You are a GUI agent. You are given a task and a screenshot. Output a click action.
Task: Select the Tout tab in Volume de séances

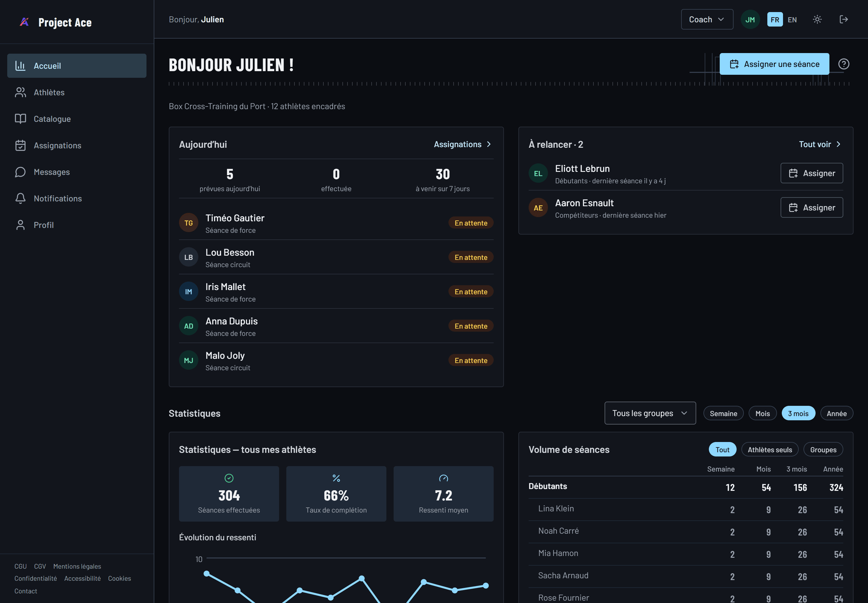[722, 450]
